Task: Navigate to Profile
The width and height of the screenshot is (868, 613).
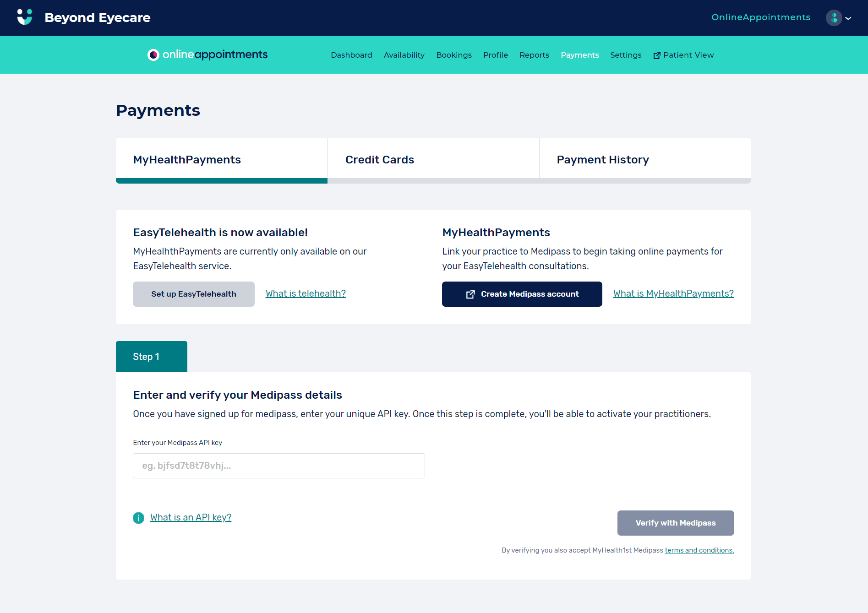Action: tap(495, 55)
